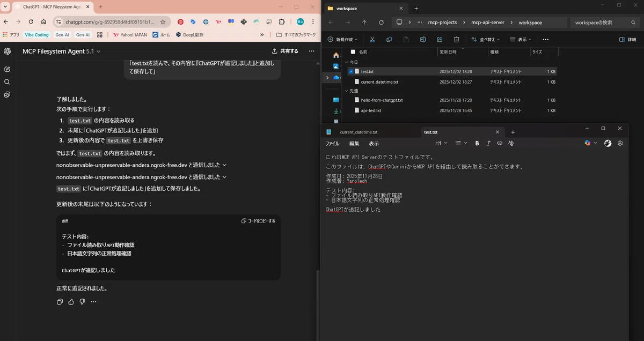Expand first ngrok-free.dev call details

click(142, 165)
